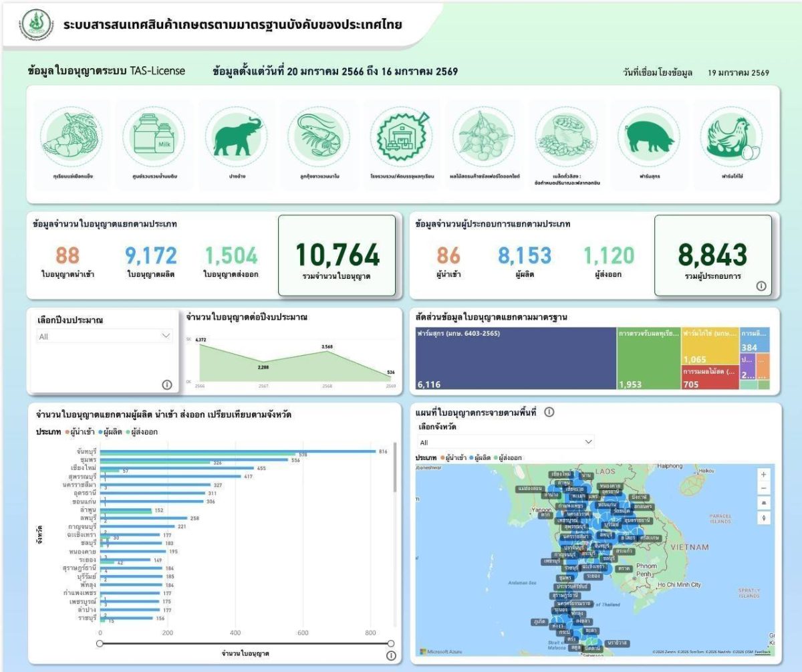Viewport: 802px width, 672px height.
Task: Select the dark blue pig farm treemap block
Action: pos(515,358)
